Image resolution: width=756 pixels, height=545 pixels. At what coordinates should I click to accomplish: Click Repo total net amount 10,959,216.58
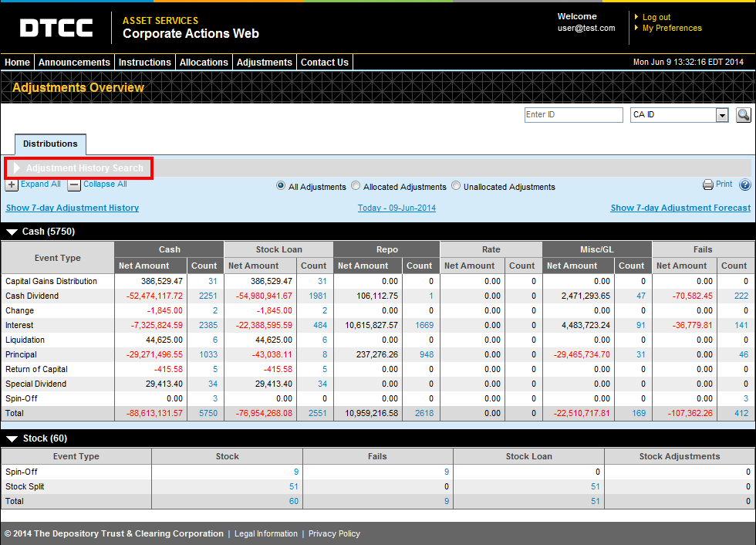[371, 414]
